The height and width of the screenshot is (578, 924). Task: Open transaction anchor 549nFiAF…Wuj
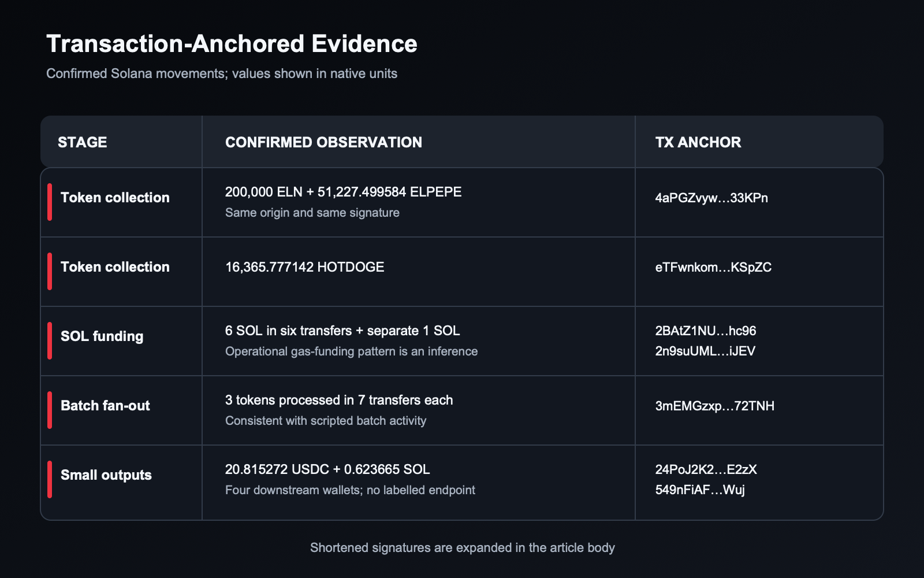700,490
